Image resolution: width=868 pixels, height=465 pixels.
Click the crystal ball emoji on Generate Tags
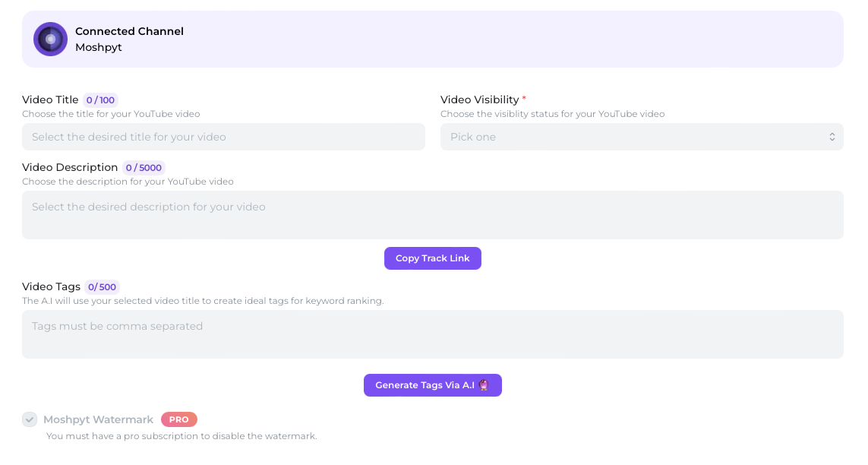484,385
